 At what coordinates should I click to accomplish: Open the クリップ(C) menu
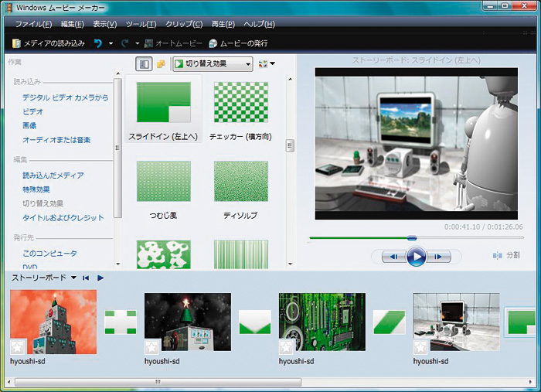tap(185, 24)
